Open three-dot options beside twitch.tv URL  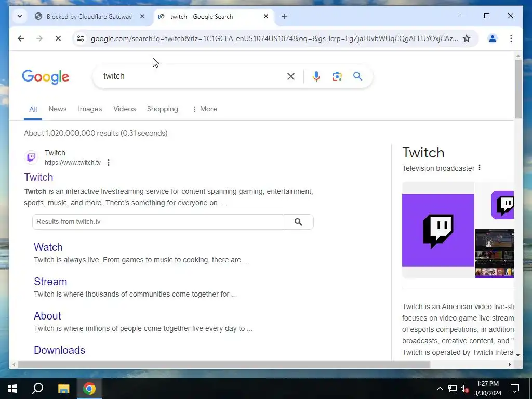[x=109, y=163]
